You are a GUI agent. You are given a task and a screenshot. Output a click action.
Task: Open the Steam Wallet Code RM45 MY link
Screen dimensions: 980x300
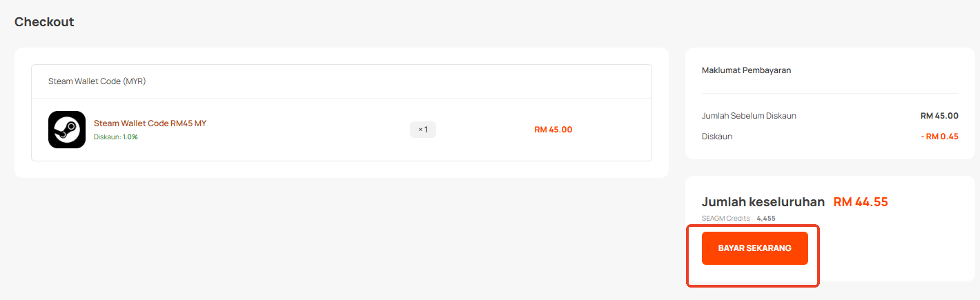tap(150, 123)
